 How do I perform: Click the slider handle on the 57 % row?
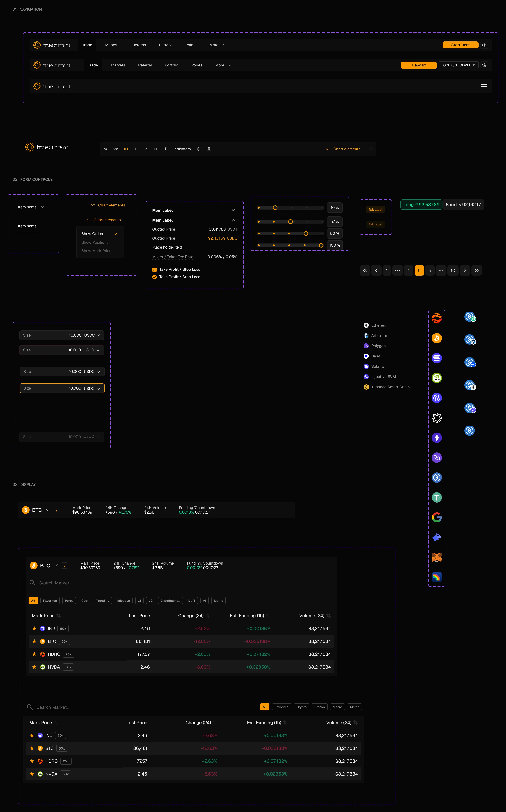290,221
